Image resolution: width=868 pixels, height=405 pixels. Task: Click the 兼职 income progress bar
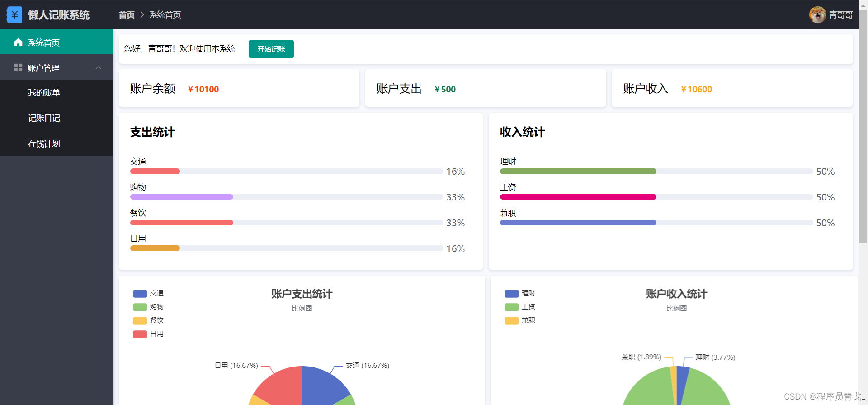656,223
